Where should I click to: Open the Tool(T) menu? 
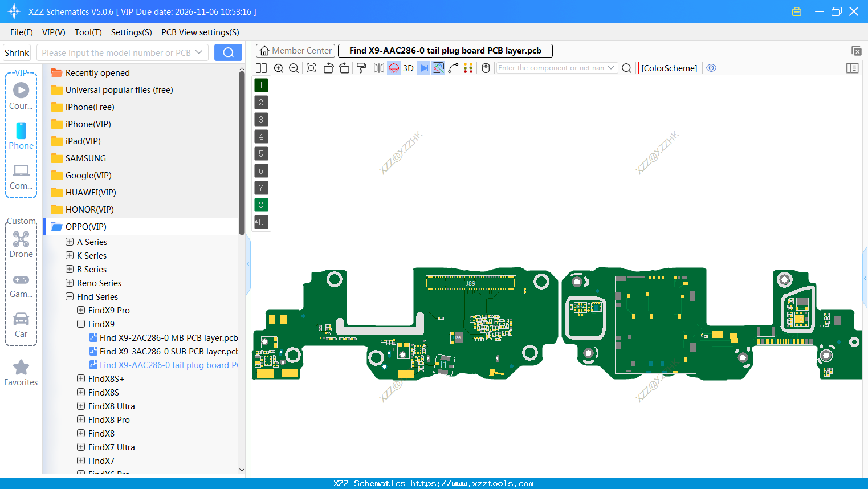(x=88, y=32)
